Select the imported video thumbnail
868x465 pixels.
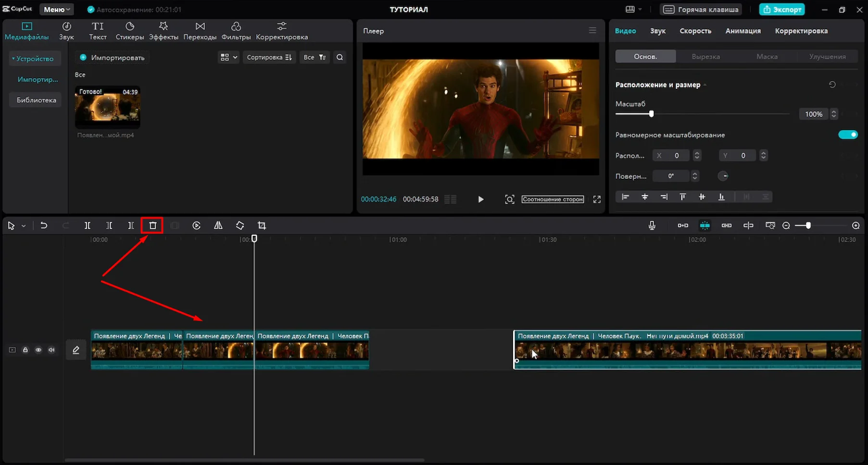tap(108, 107)
